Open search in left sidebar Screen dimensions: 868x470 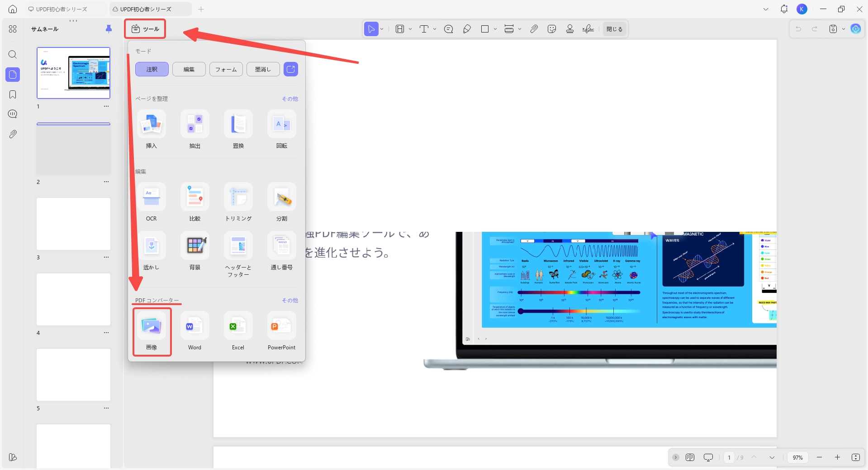click(x=13, y=55)
